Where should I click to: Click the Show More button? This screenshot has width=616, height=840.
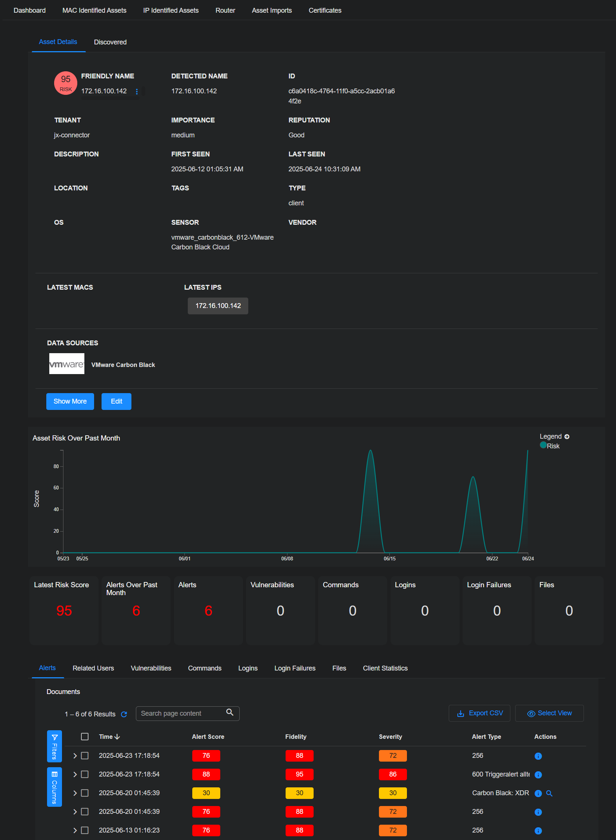click(70, 401)
